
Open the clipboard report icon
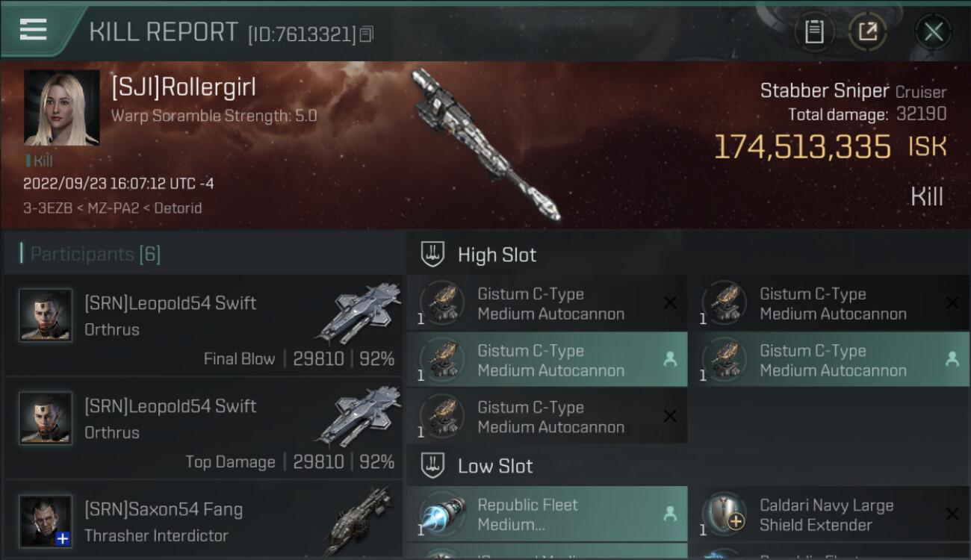pyautogui.click(x=814, y=31)
